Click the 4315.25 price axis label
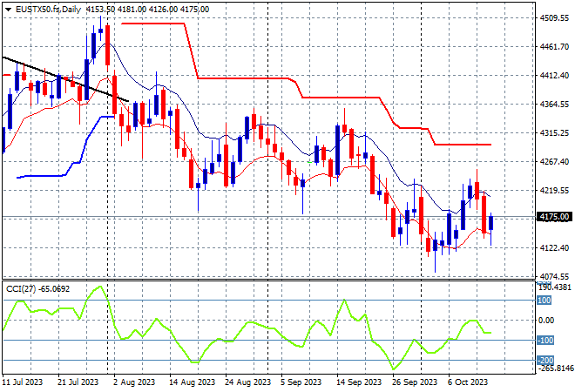575x392 pixels. click(x=553, y=133)
